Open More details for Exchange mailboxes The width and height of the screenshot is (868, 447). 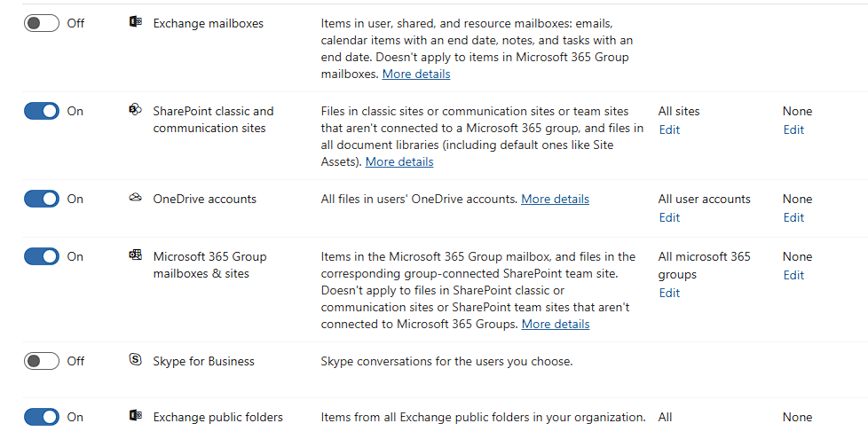pyautogui.click(x=416, y=74)
